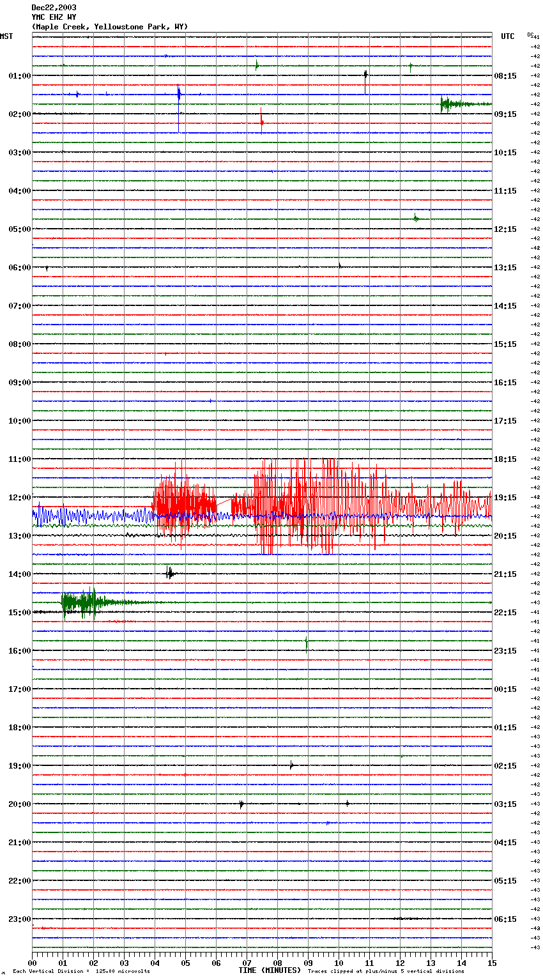This screenshot has height=980, width=543.
Task: Click the UTC time label "08:15"
Action: pyautogui.click(x=505, y=76)
